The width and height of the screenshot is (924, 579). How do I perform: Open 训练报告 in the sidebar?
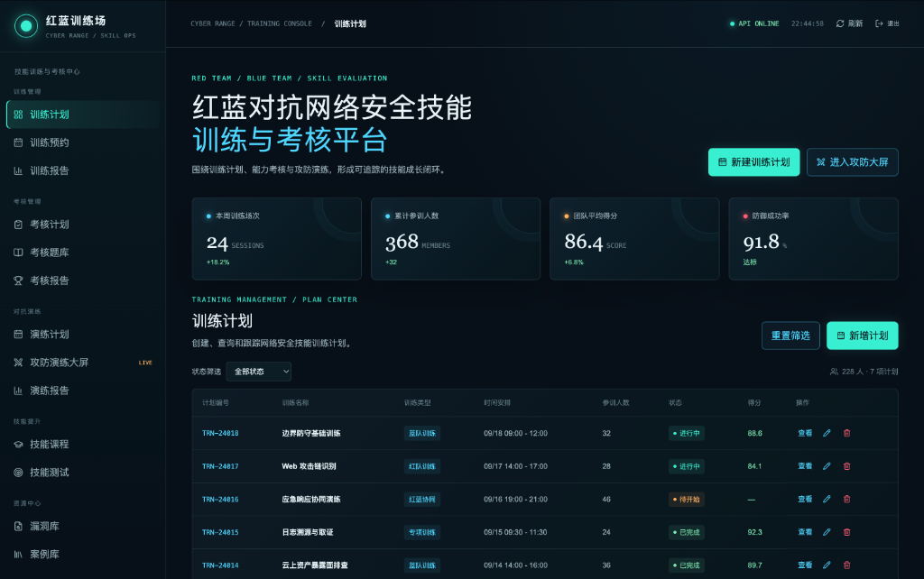tap(83, 170)
